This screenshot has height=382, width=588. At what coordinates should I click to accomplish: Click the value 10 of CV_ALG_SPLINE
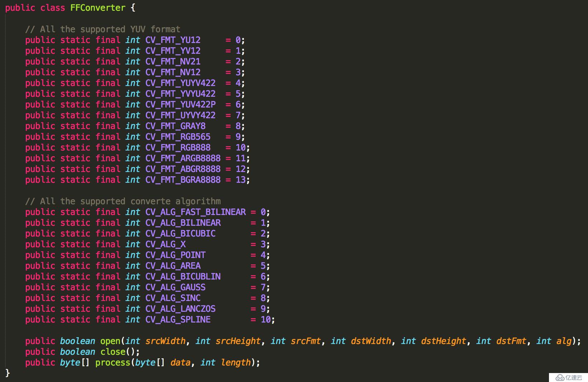click(x=265, y=319)
